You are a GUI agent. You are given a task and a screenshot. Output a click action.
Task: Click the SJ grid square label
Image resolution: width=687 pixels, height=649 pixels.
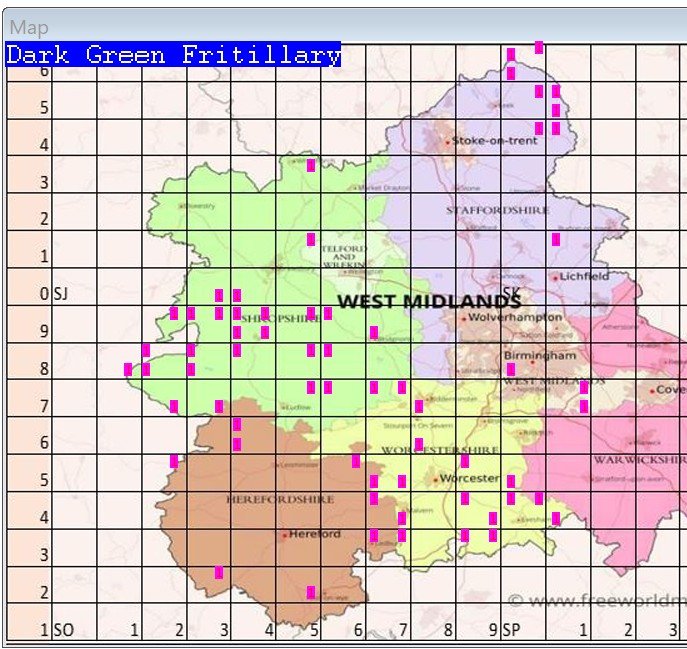(59, 294)
